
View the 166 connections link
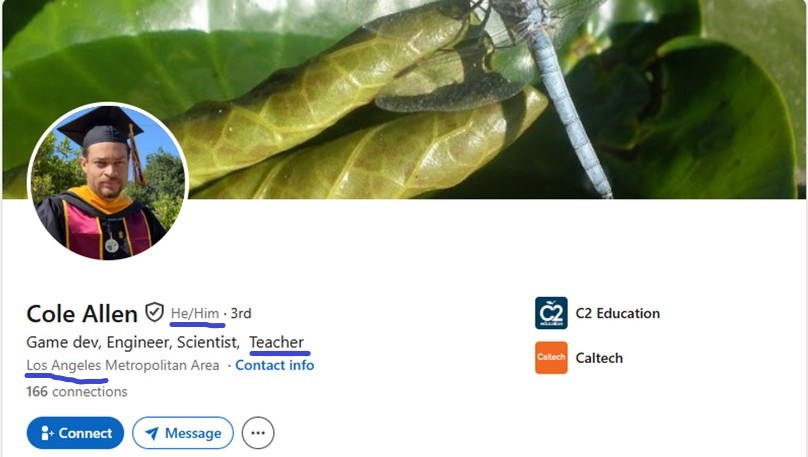(77, 392)
